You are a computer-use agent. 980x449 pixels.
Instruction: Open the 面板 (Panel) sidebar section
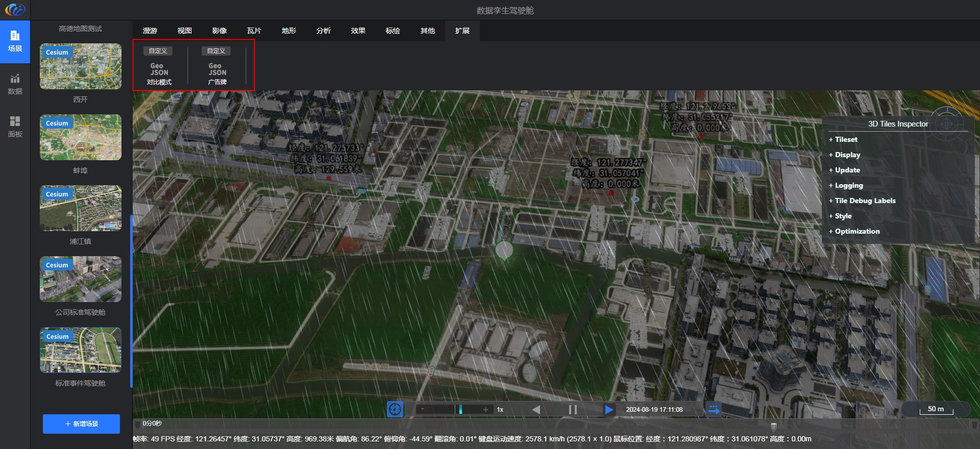click(x=15, y=127)
